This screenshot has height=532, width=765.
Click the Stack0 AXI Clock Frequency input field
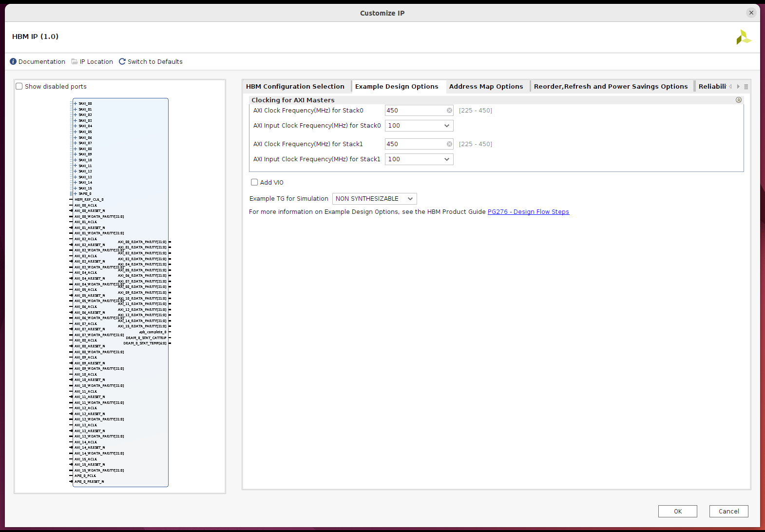pos(414,111)
